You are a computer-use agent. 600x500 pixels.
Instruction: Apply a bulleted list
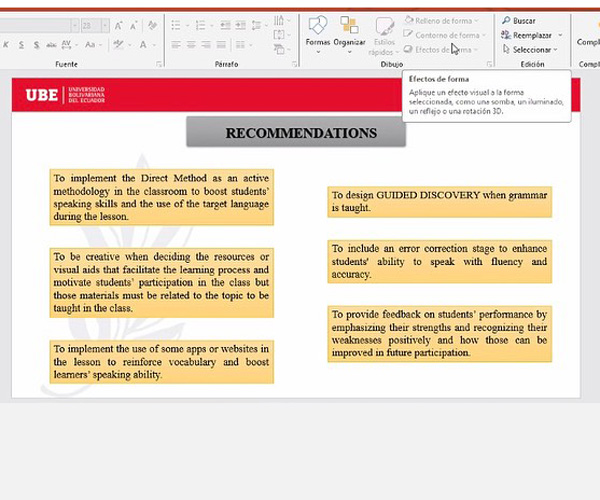(x=176, y=26)
